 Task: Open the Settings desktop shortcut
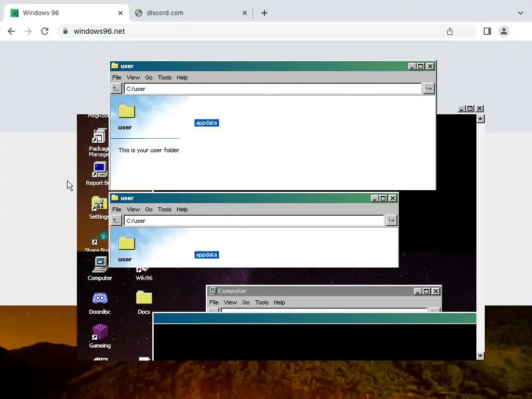pyautogui.click(x=99, y=208)
